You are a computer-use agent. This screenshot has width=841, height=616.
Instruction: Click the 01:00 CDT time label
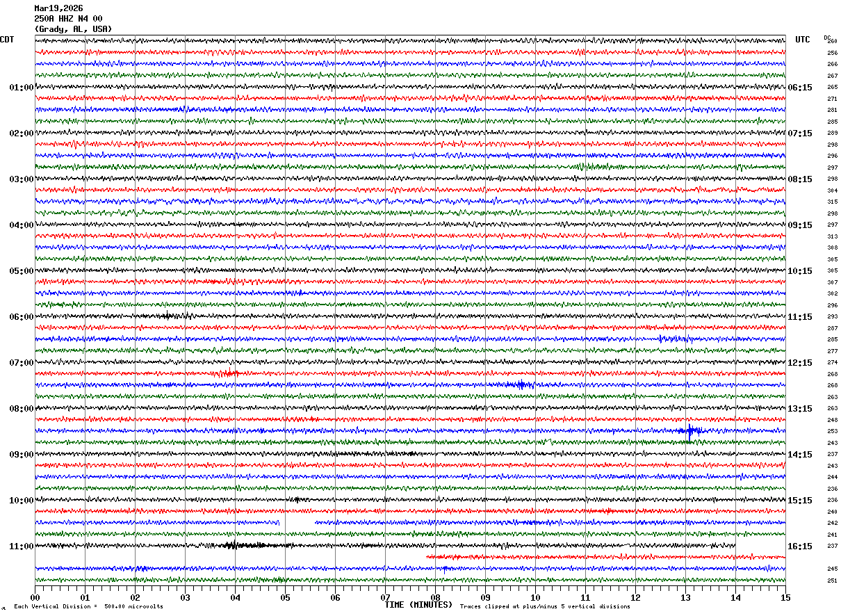point(22,88)
